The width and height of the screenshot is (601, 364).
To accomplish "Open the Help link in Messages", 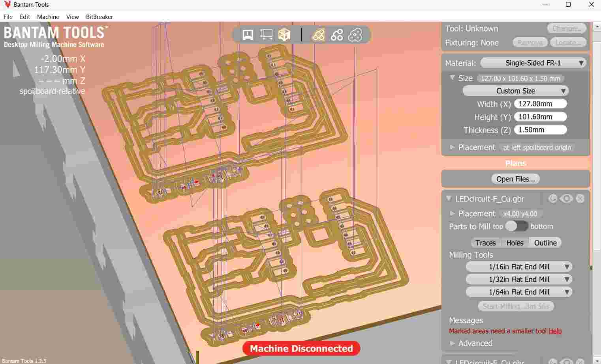I will tap(555, 331).
